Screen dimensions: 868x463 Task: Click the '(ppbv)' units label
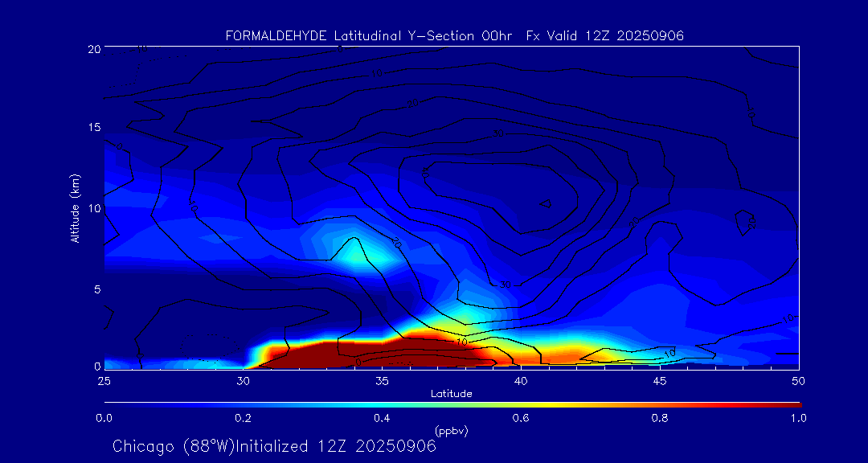(x=451, y=432)
